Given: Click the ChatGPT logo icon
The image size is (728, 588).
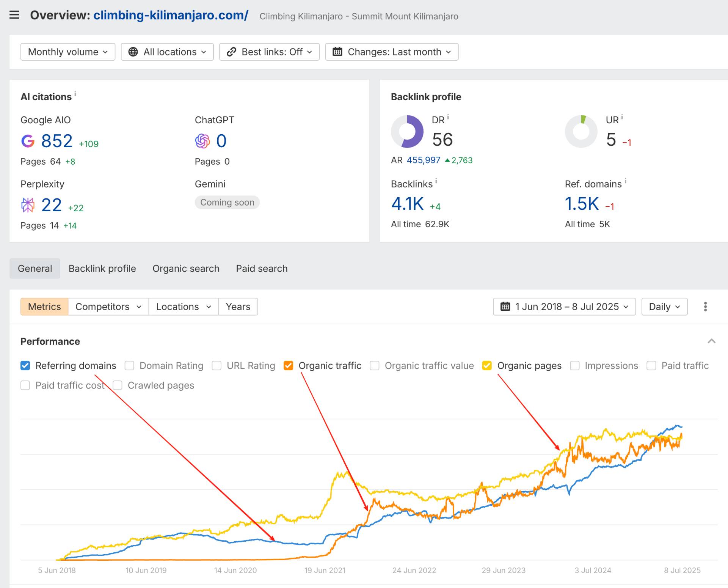Looking at the screenshot, I should tap(202, 141).
